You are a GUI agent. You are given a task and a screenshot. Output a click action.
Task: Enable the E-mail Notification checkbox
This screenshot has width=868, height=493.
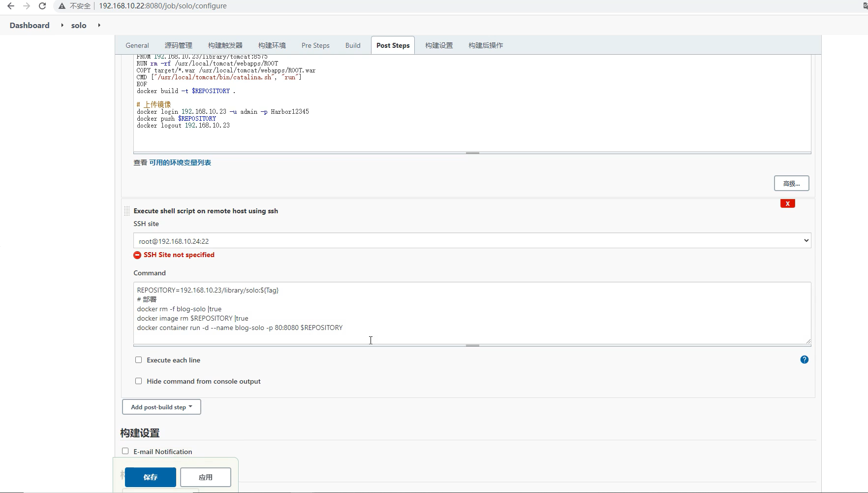(x=125, y=451)
